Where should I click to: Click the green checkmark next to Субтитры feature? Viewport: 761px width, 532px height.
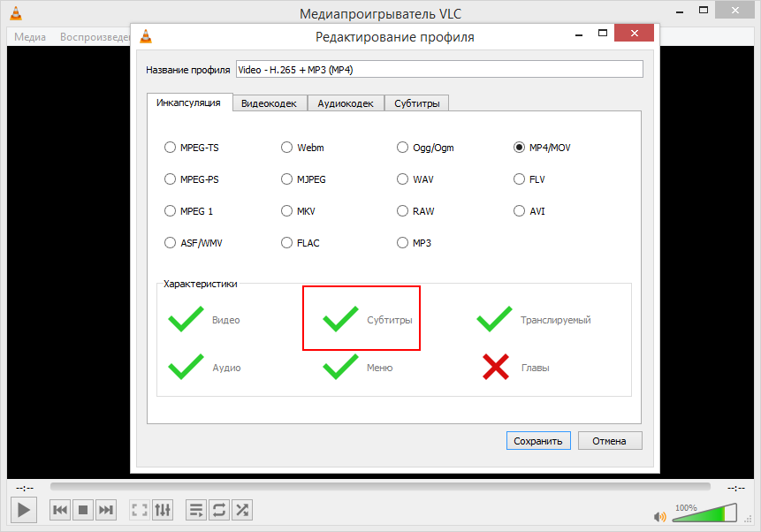pyautogui.click(x=340, y=319)
